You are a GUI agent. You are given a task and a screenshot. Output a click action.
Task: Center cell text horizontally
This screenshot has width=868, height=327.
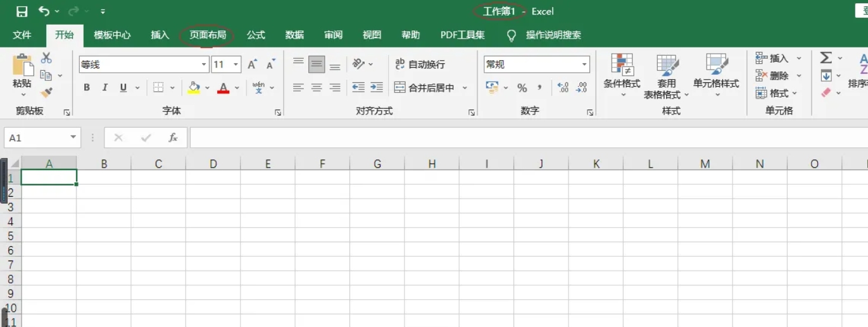(x=317, y=88)
